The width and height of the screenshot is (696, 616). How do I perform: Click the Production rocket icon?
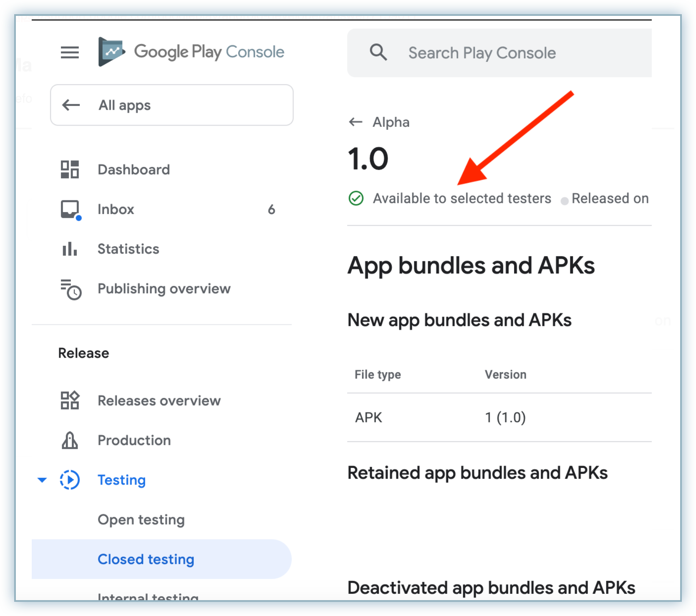(70, 440)
